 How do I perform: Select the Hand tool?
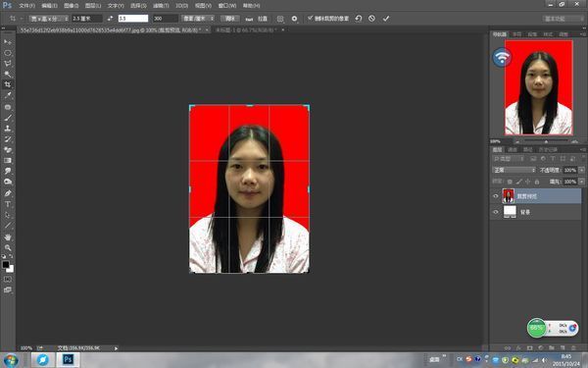coord(8,237)
